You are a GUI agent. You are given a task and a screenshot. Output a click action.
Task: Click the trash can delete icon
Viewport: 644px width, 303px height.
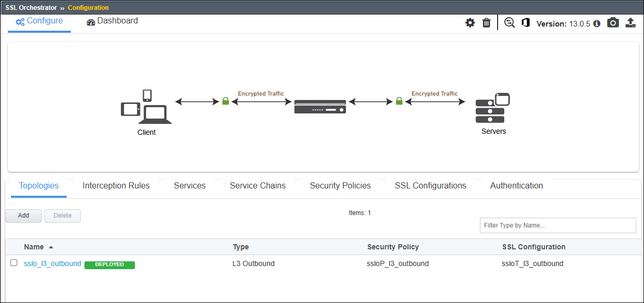(487, 23)
